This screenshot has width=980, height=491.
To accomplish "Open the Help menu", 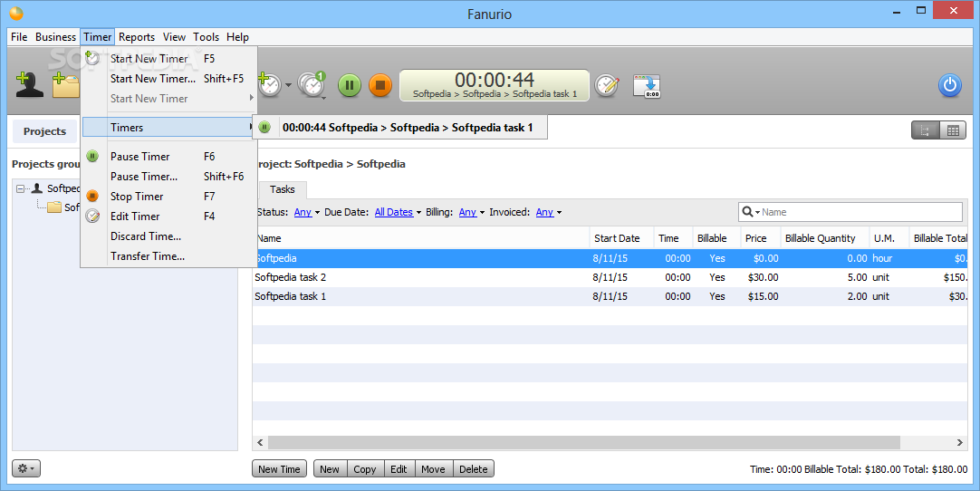I will point(237,37).
